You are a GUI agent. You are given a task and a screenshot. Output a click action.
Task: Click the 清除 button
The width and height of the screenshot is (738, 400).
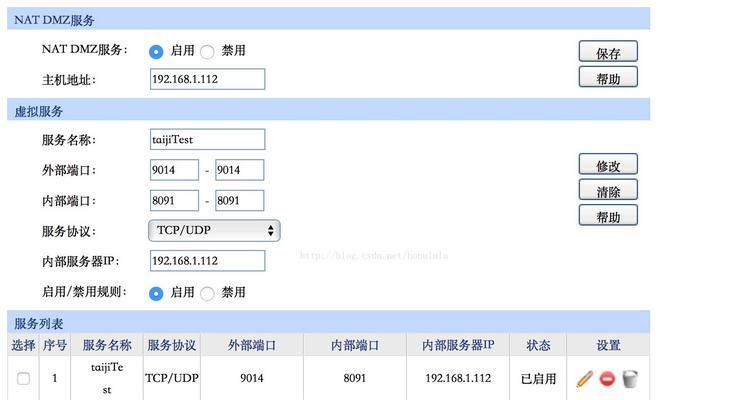click(x=608, y=190)
